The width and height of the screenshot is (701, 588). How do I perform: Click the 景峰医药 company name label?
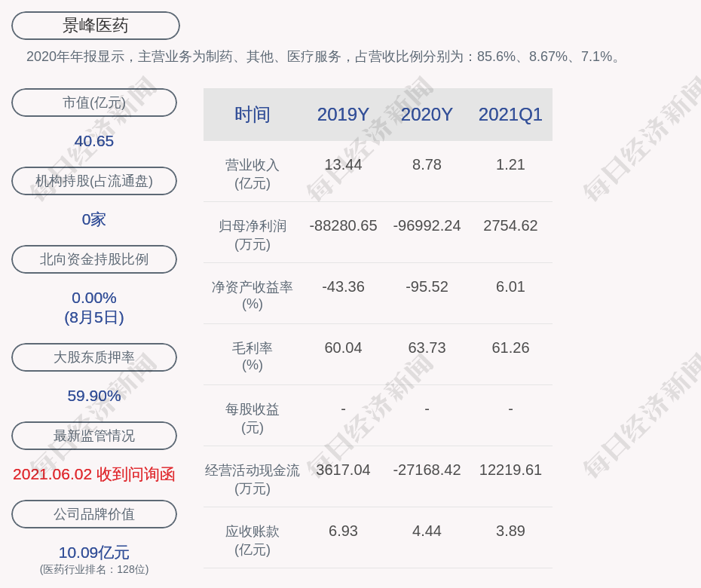coord(94,25)
